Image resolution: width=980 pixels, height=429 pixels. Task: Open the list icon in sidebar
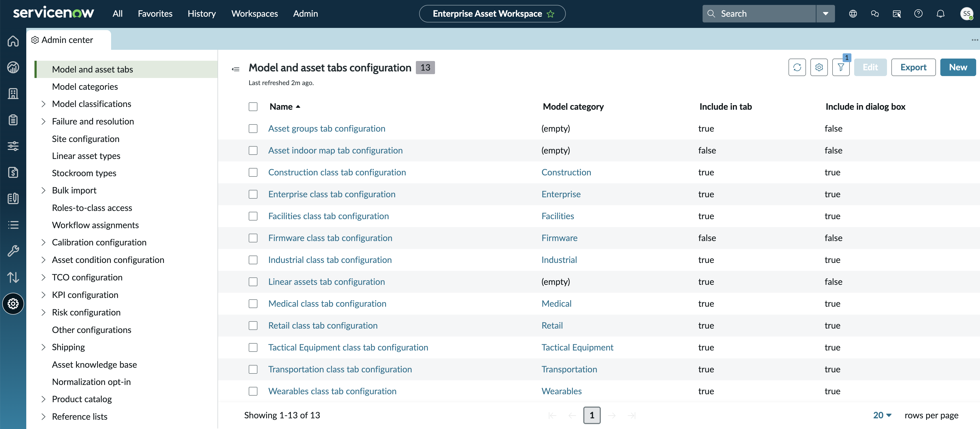tap(13, 225)
